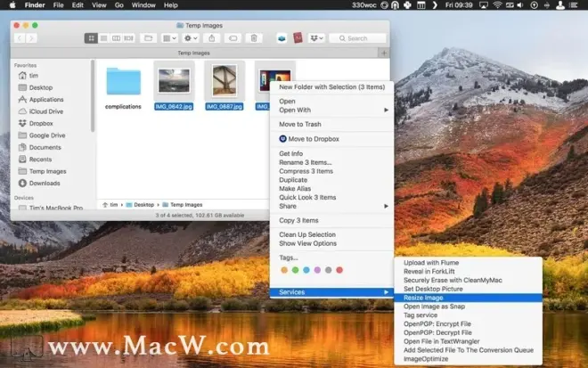Apply the purple tag color
588x368 pixels.
(317, 270)
